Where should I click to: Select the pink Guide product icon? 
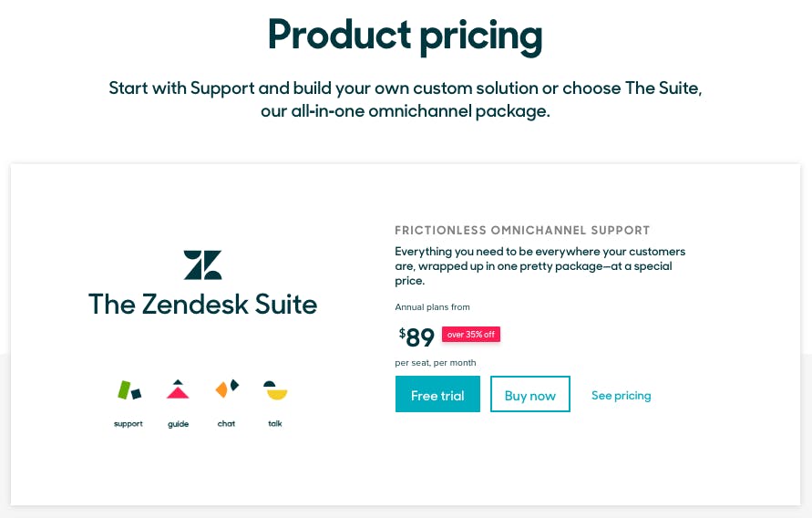point(178,389)
